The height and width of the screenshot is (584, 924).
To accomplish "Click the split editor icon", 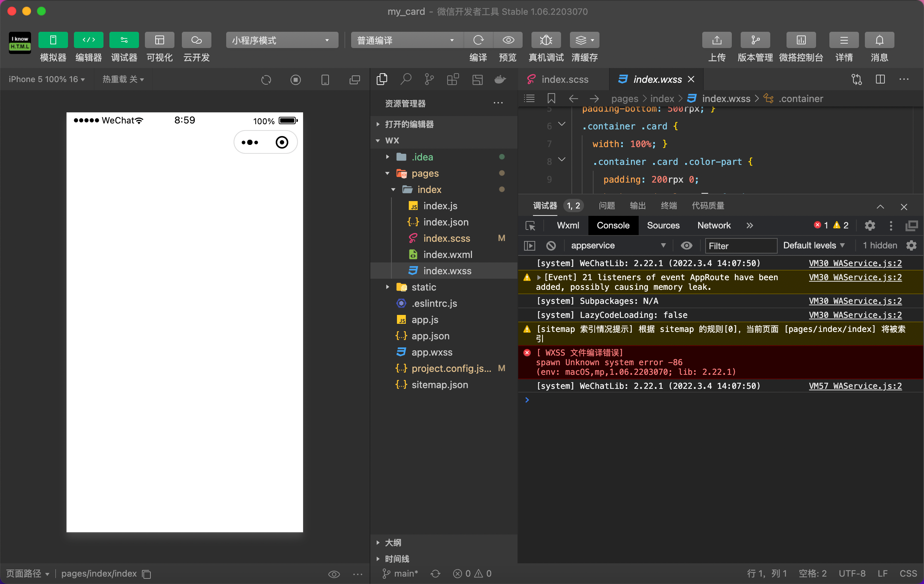I will click(880, 79).
